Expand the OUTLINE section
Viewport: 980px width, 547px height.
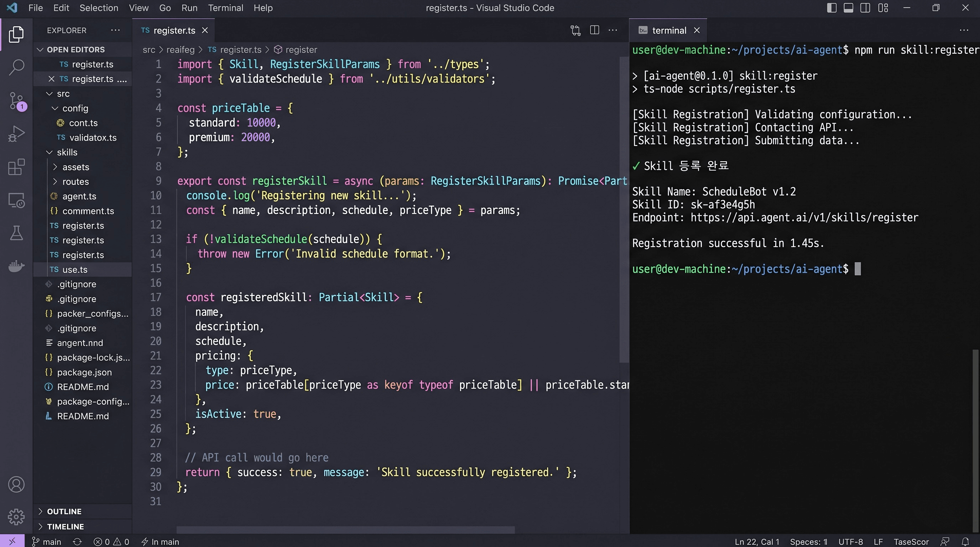[64, 511]
